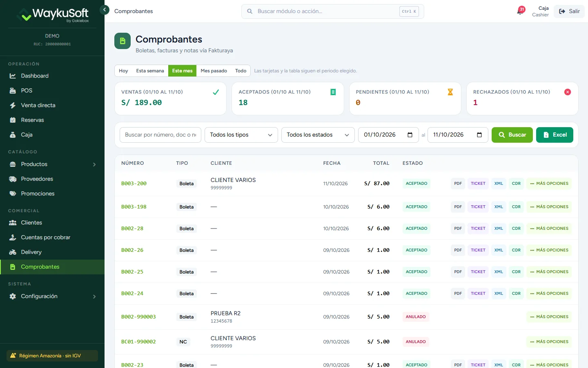The width and height of the screenshot is (588, 368).
Task: Open the Todos los tipos dropdown
Action: click(241, 135)
